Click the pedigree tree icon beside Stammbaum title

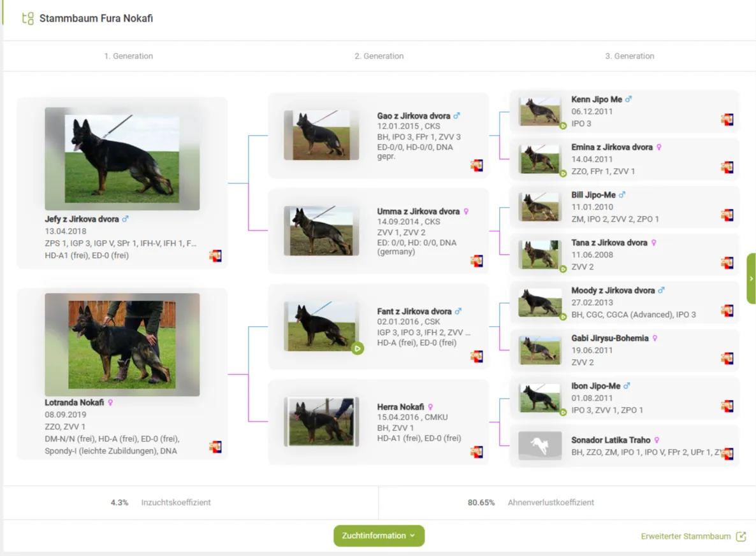coord(27,18)
